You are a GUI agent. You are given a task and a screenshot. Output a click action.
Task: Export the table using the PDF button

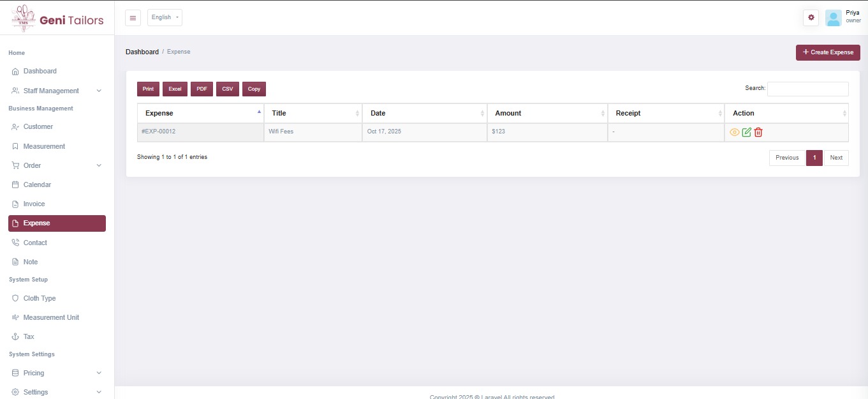[202, 89]
